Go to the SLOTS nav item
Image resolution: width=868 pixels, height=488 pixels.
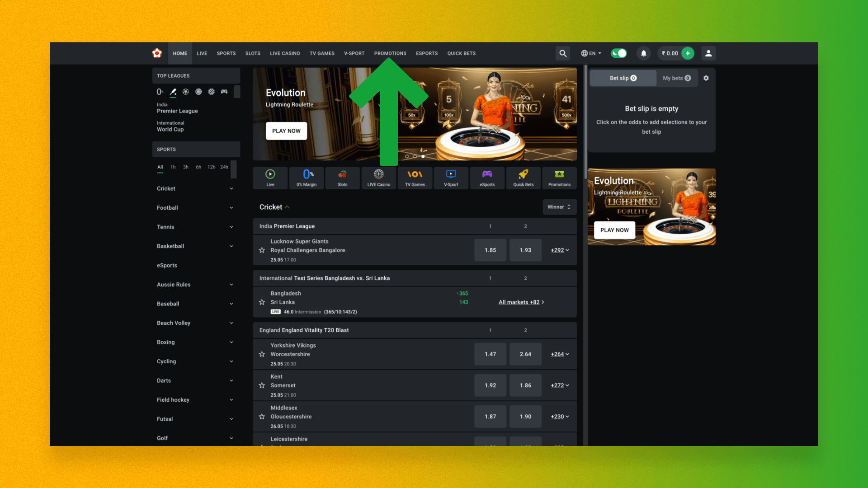[x=253, y=53]
